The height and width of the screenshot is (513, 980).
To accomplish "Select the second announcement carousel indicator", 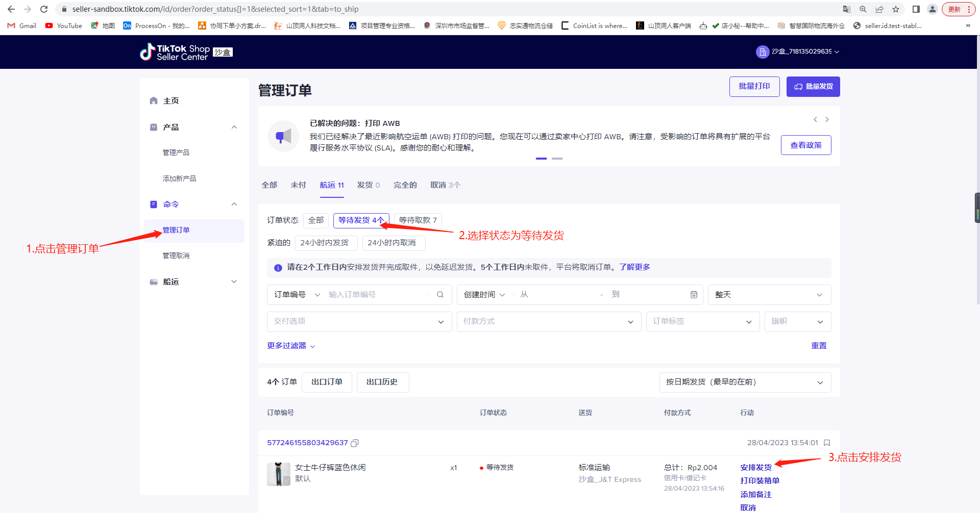I will click(557, 159).
